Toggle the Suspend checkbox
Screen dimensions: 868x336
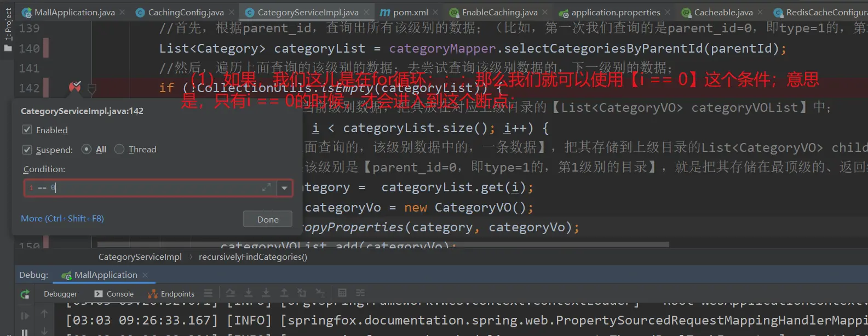pyautogui.click(x=27, y=150)
